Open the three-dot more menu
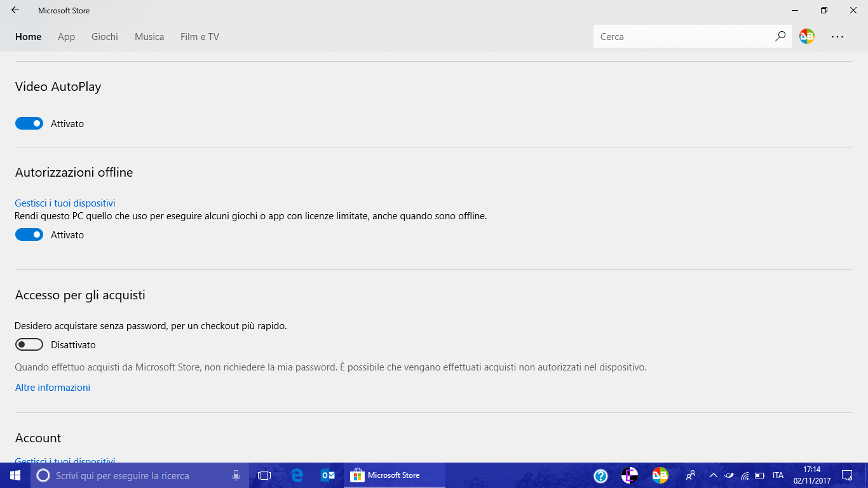 (x=837, y=37)
